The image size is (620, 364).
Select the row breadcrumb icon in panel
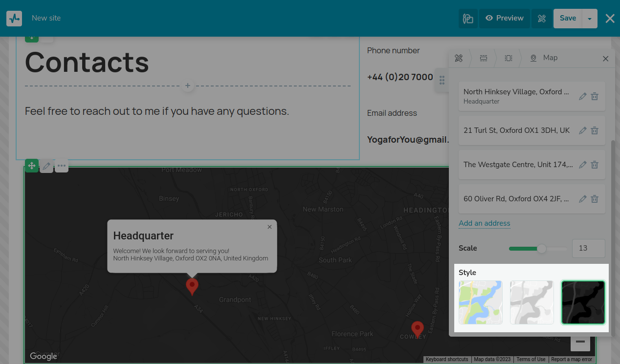(x=484, y=58)
